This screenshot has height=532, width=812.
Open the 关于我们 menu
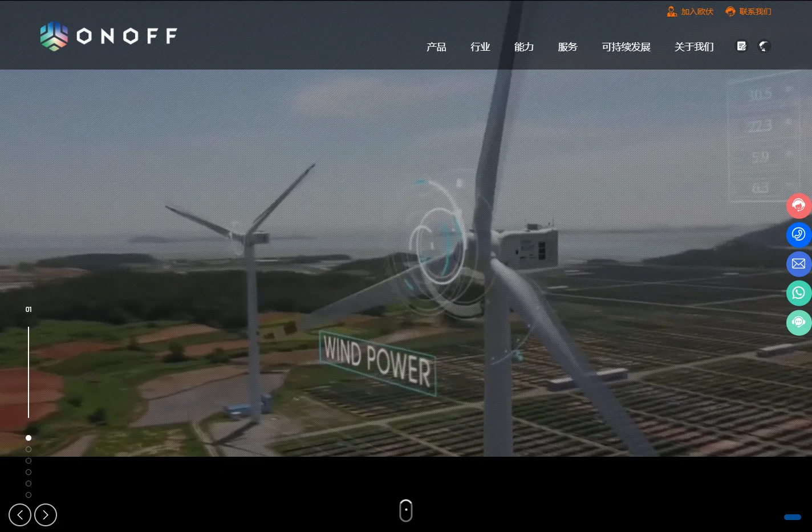coord(694,47)
